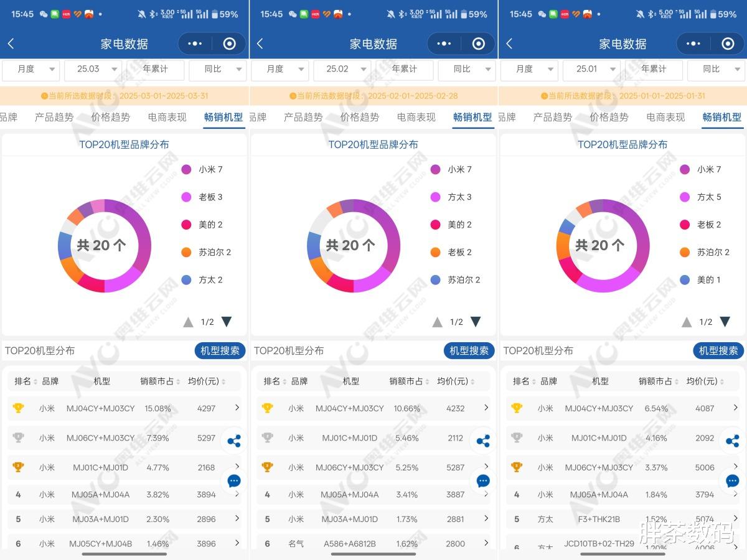Image resolution: width=747 pixels, height=560 pixels.
Task: Tap the share icon in the 25.02 screen
Action: pyautogui.click(x=483, y=441)
